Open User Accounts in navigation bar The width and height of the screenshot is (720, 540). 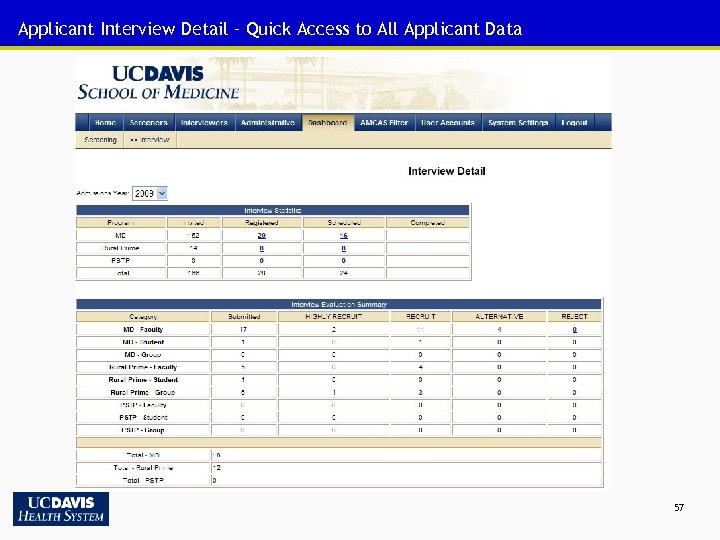pos(448,123)
